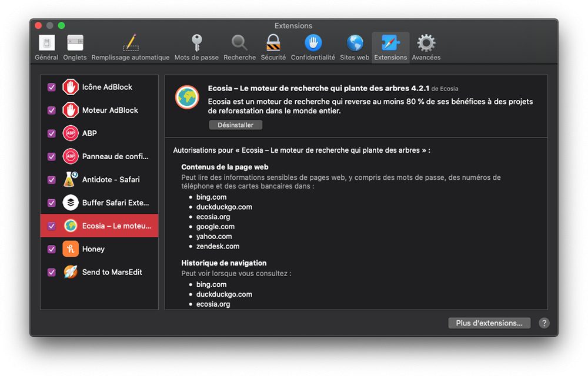Viewport: 588px width, 376px height.
Task: Close the Extensions preferences window
Action: [38, 25]
